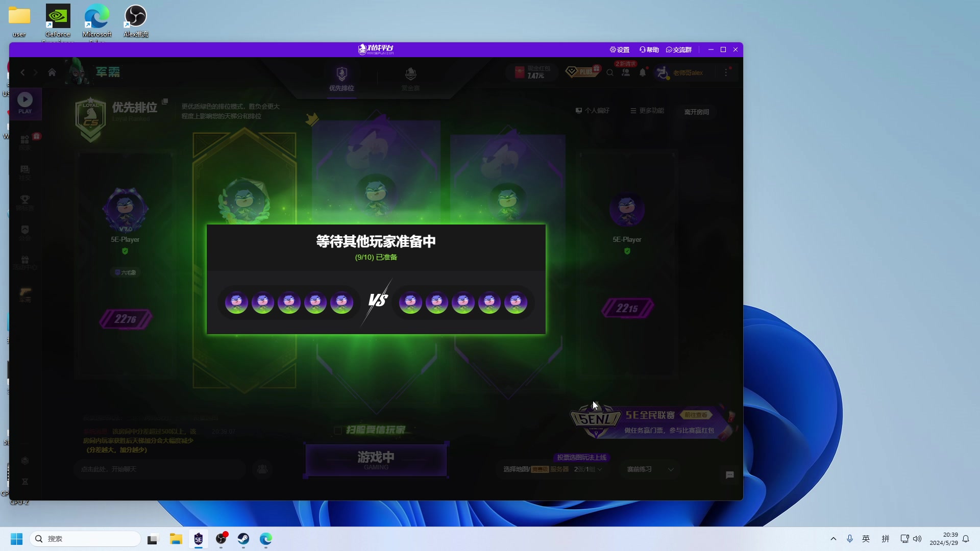Select the 锦标赛 trophy icon in sidebar
Viewport: 980px width, 551px height.
(25, 202)
